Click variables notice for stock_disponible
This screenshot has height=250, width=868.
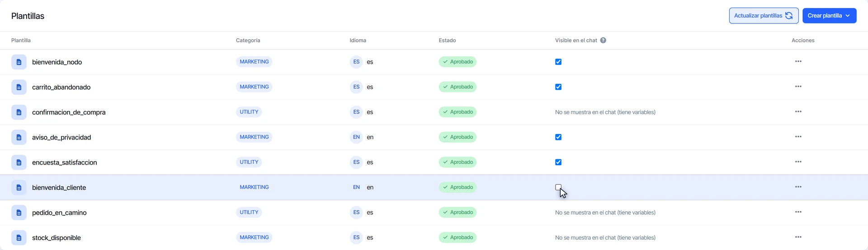(605, 237)
